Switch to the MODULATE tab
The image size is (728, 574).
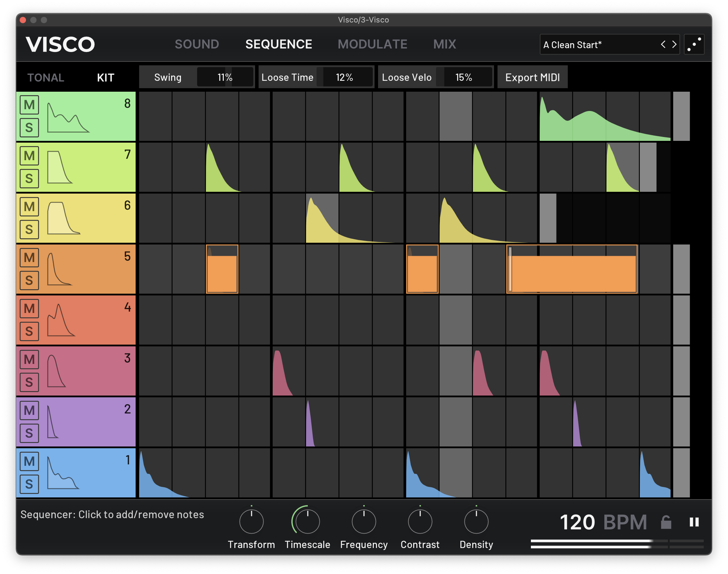point(372,44)
